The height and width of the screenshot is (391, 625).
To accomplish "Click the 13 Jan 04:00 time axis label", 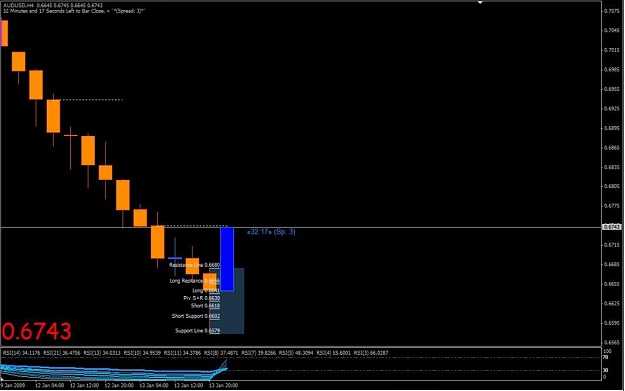I will pos(154,385).
